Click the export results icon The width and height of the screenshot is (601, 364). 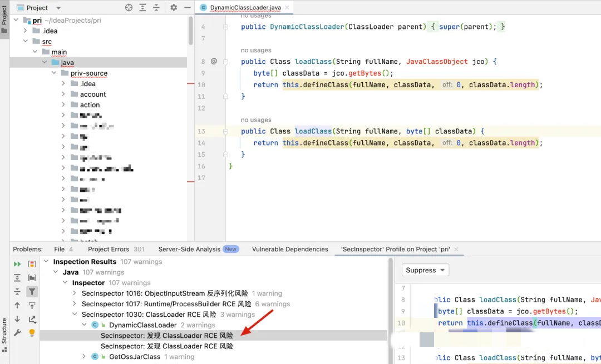click(32, 319)
